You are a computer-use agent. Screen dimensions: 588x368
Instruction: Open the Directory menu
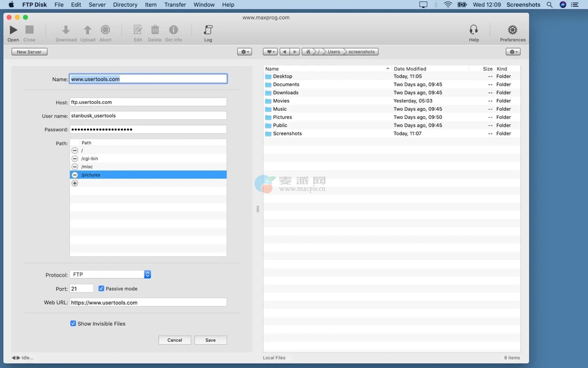pos(125,5)
